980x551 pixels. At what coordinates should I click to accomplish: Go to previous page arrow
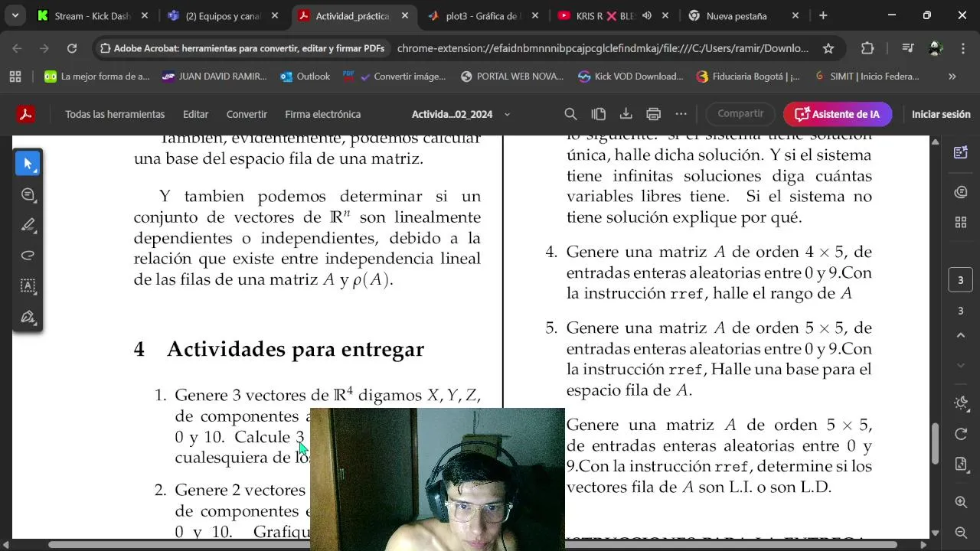[x=961, y=335]
